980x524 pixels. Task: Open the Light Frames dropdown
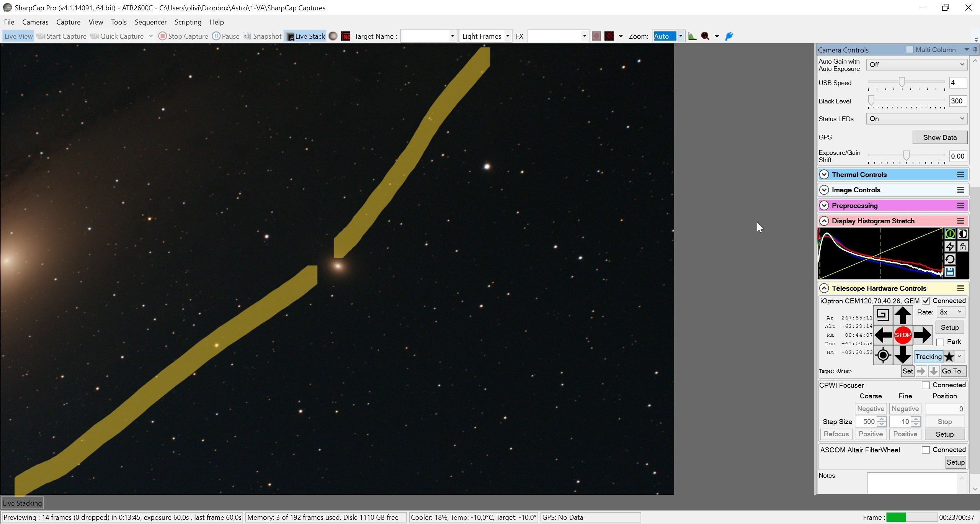pyautogui.click(x=485, y=36)
